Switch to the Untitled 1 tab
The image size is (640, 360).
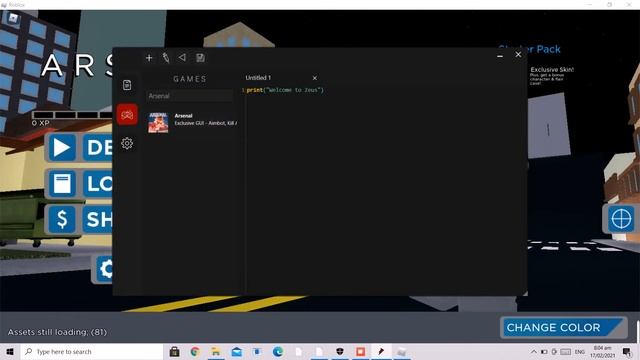[258, 78]
